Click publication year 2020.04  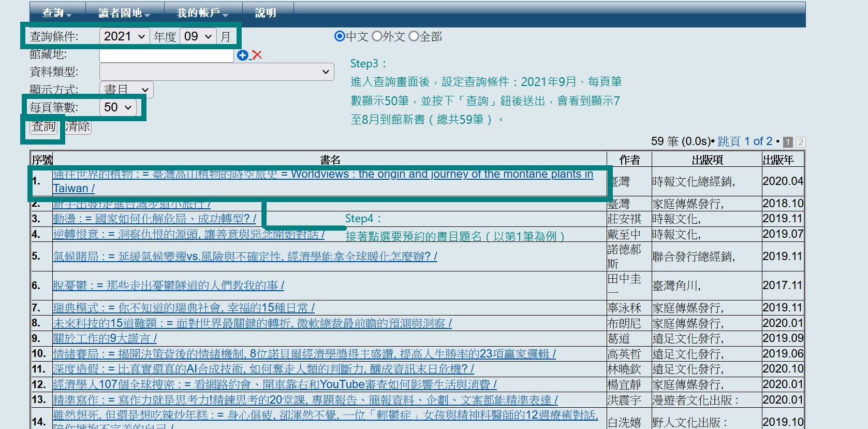pyautogui.click(x=783, y=181)
